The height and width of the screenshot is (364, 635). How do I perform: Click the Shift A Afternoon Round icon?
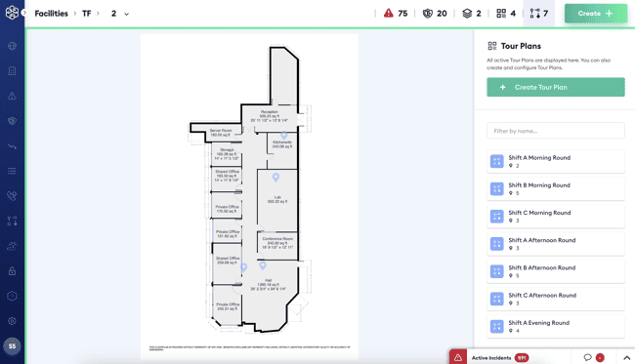tap(497, 244)
